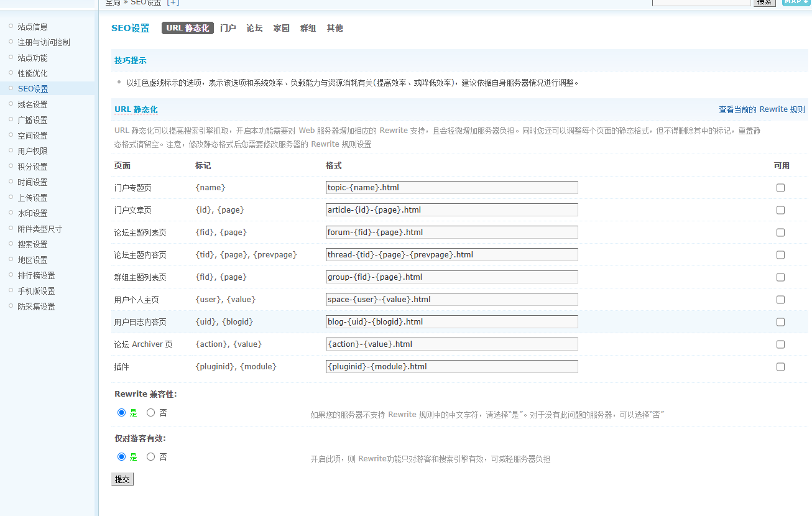This screenshot has width=812, height=516.
Task: Open 站点信息 in the sidebar
Action: [32, 27]
